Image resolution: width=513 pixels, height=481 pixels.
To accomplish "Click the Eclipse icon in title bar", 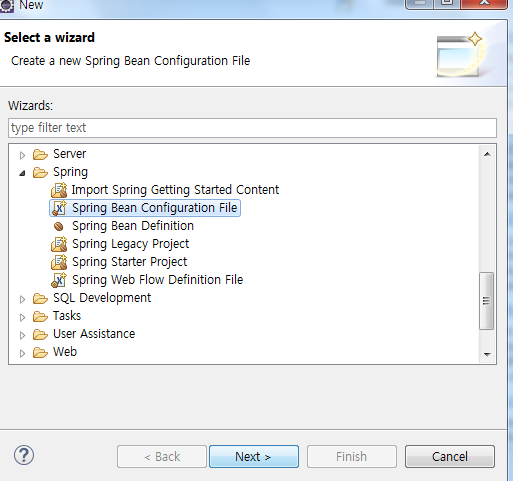I will coord(7,6).
